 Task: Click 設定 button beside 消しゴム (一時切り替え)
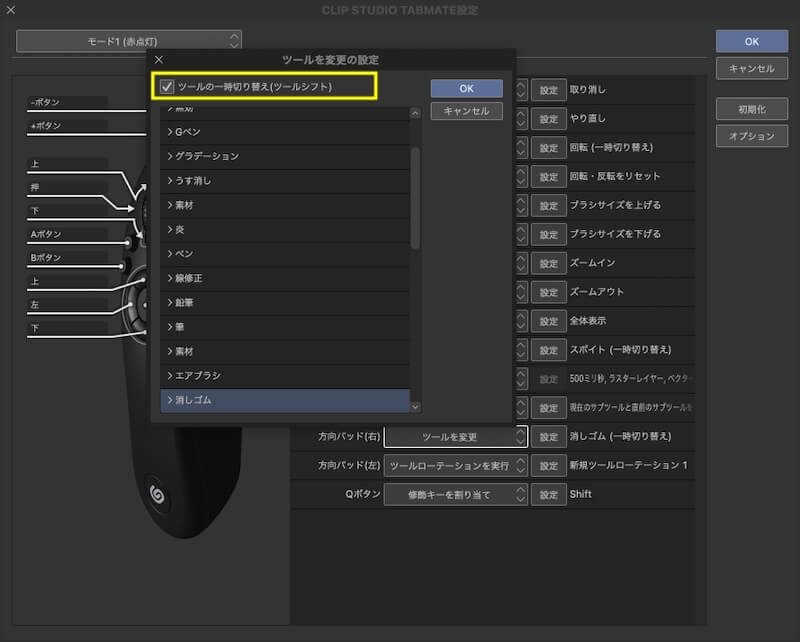point(548,437)
